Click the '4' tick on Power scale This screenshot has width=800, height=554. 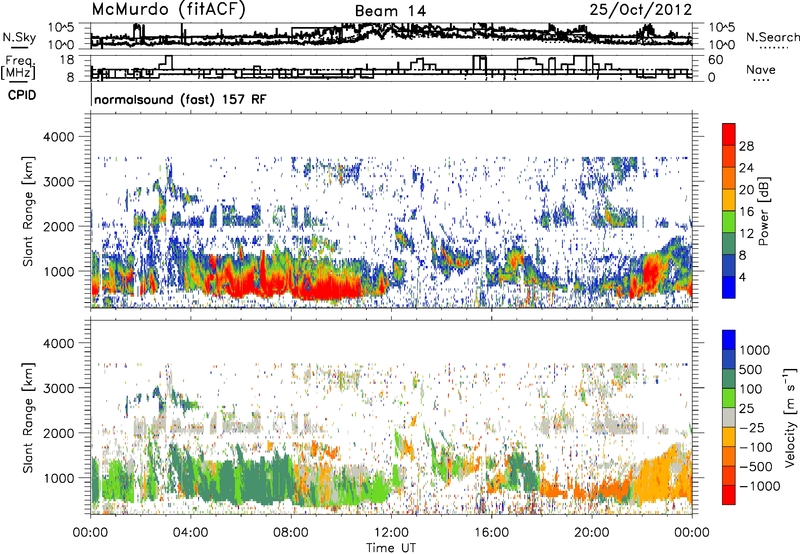point(742,277)
